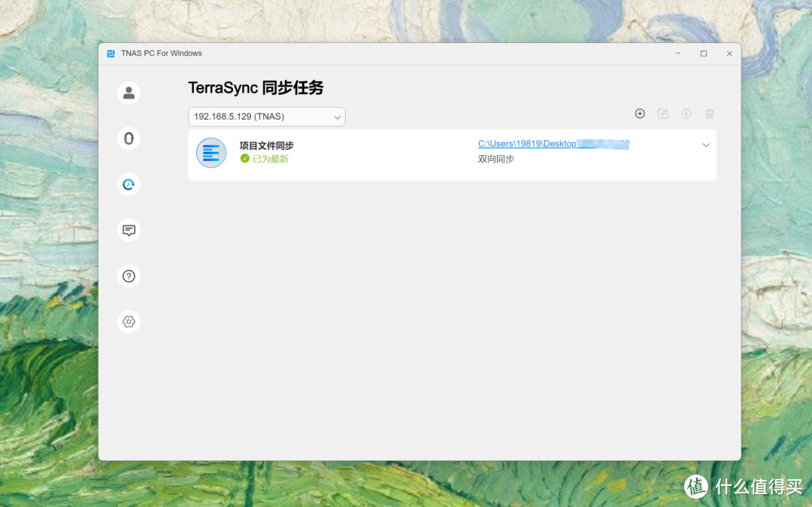Screen dimensions: 812x507
Task: Select the 项目文件同步 task icon
Action: pos(211,153)
